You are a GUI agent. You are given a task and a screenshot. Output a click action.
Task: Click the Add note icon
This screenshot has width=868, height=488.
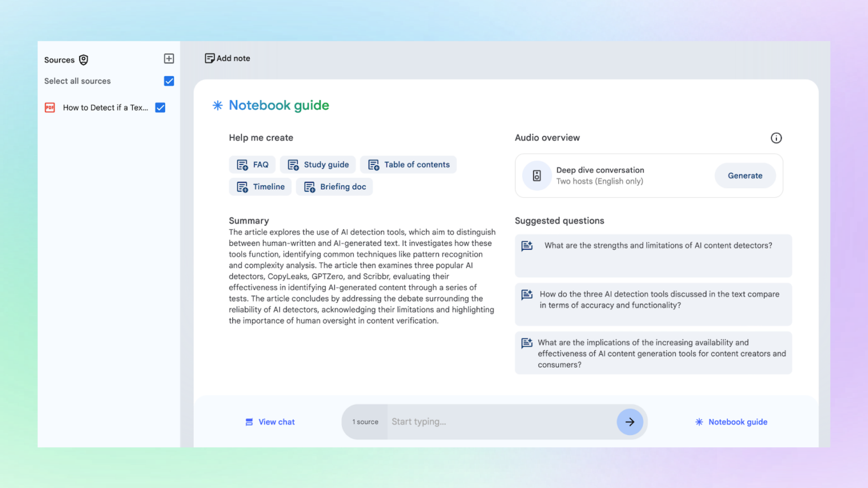pos(210,58)
